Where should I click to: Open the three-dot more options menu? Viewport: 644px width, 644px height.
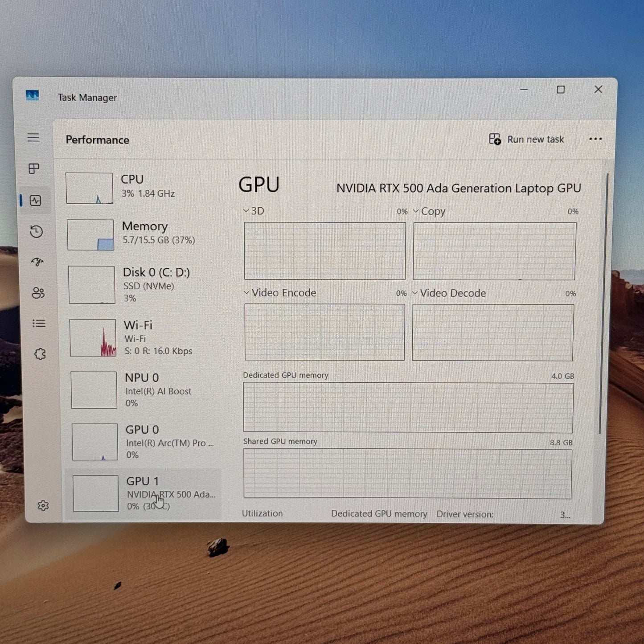coord(595,139)
